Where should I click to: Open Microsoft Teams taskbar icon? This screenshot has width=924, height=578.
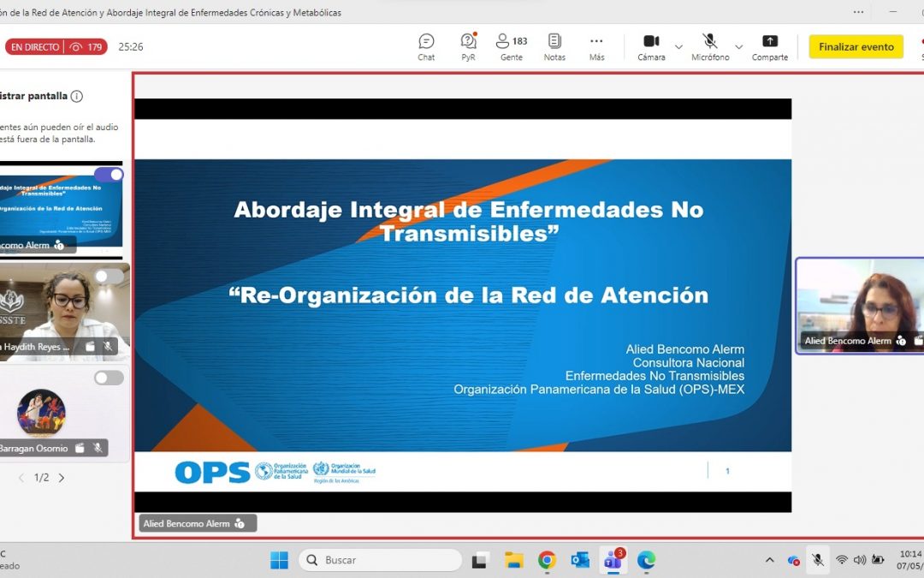[613, 560]
